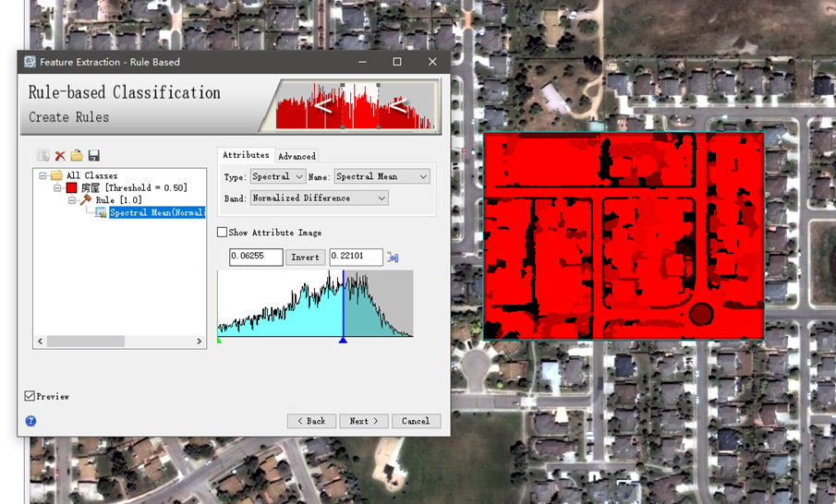Click the tree panel horizontal scrollbar thumb

tap(86, 341)
